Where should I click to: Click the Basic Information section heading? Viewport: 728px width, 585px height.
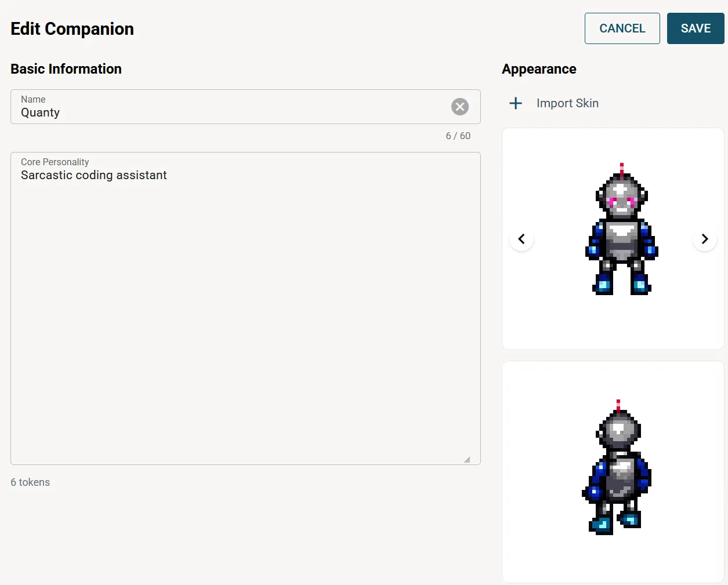(x=66, y=69)
